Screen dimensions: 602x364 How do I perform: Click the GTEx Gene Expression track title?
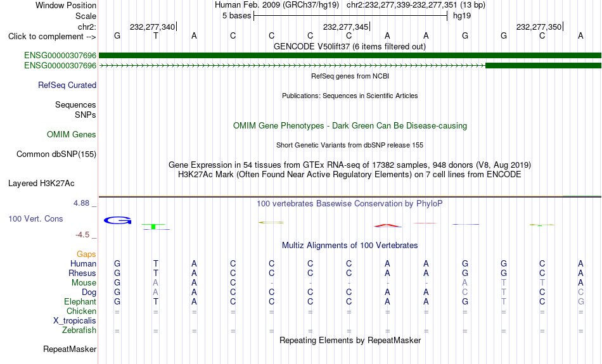[350, 165]
